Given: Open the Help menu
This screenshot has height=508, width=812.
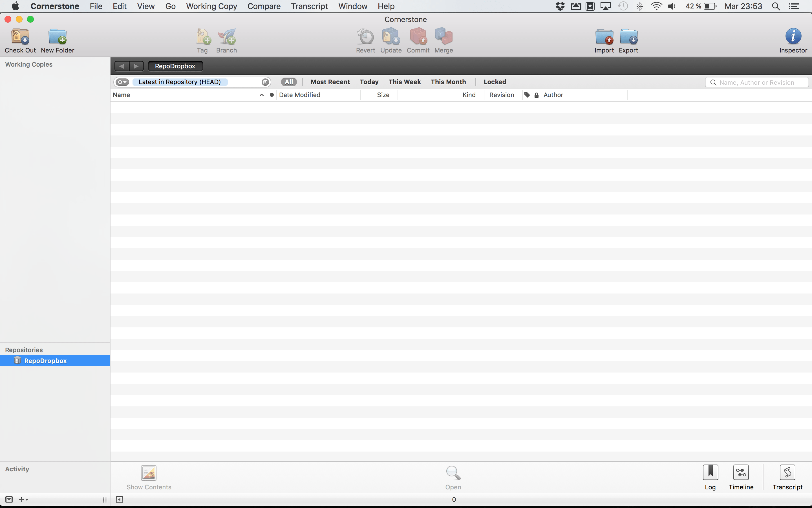Looking at the screenshot, I should click(x=386, y=6).
